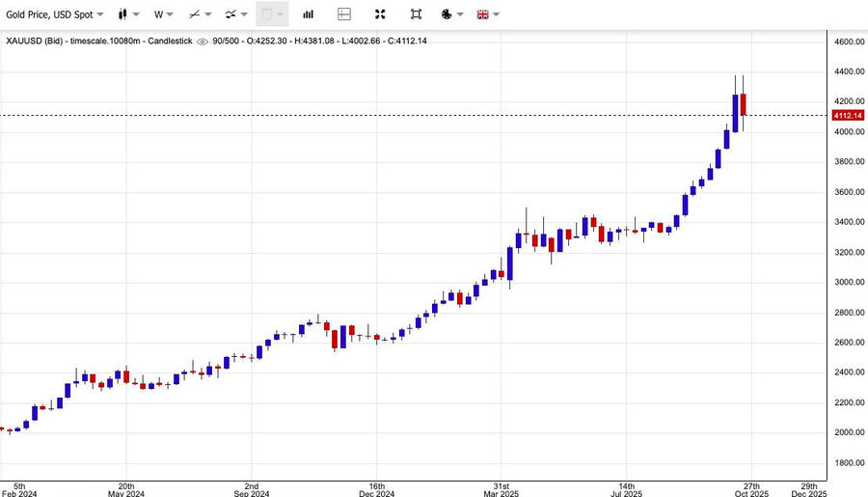Viewport: 868px width, 497px height.
Task: Click the 5th Feb 2024 date label
Action: (x=19, y=489)
